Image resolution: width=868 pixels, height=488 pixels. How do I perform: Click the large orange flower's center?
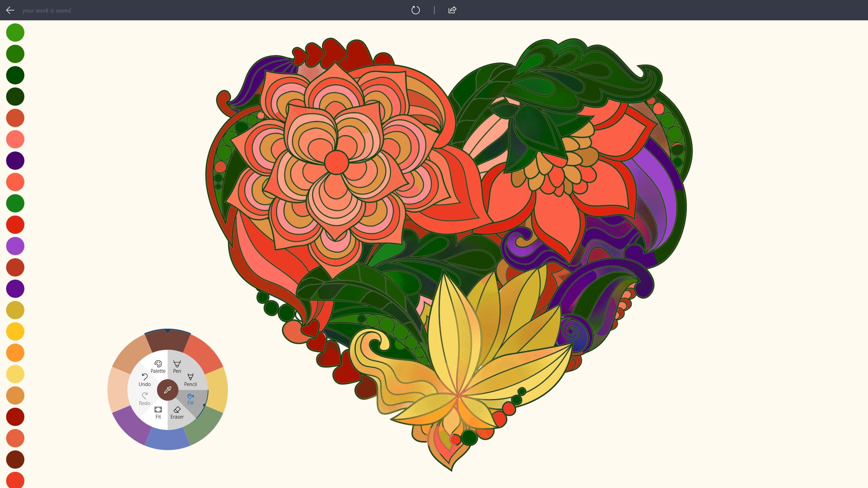[336, 162]
